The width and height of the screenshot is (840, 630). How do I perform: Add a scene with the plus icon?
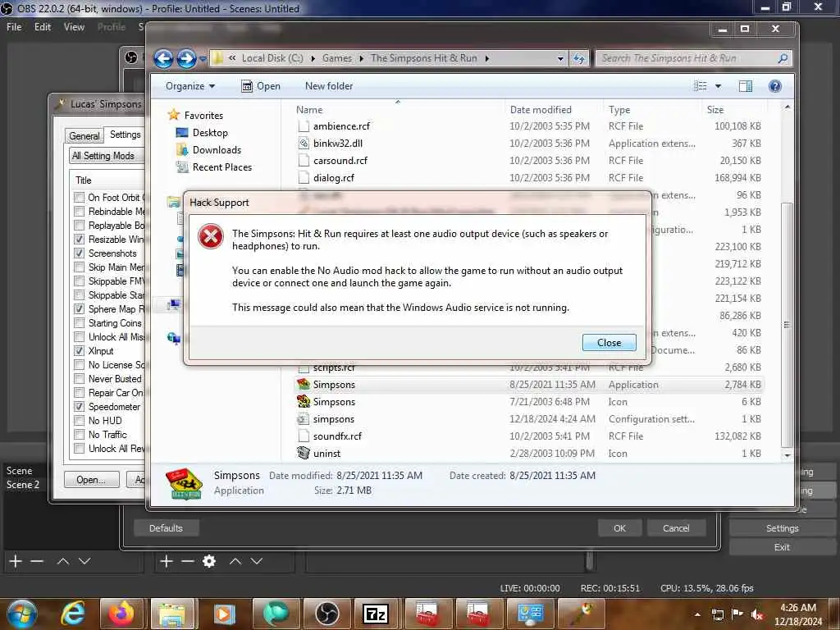pos(16,561)
